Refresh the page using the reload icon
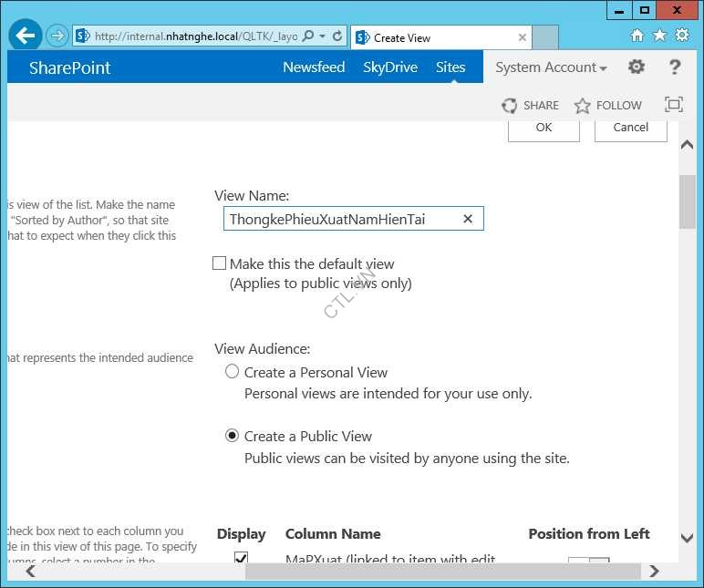Viewport: 704px width, 588px height. (337, 36)
